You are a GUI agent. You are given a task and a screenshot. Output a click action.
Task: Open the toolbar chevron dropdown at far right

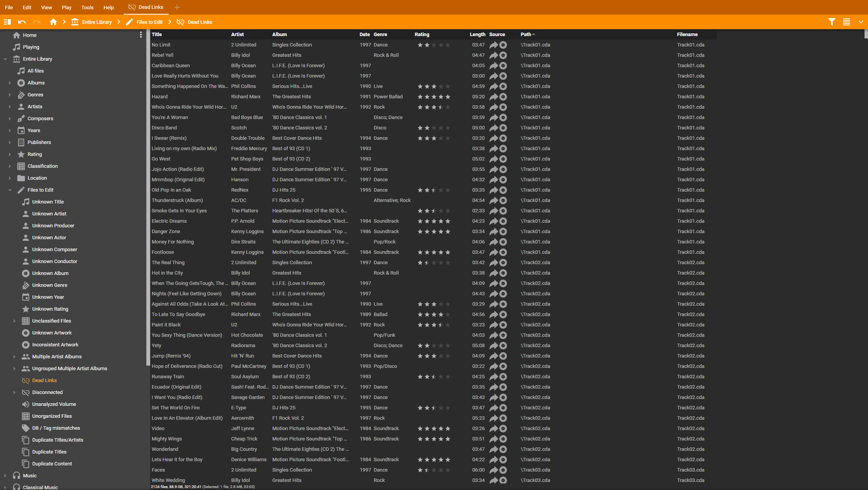(861, 22)
